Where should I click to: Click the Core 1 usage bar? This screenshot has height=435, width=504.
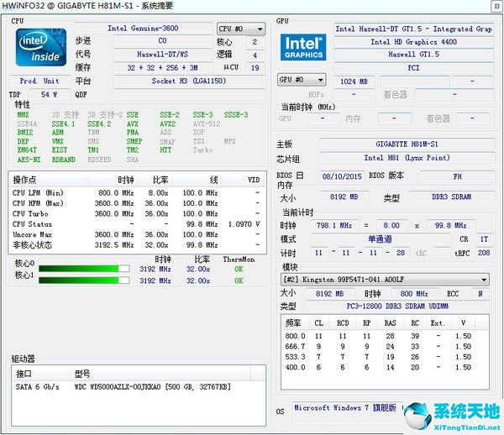84,280
